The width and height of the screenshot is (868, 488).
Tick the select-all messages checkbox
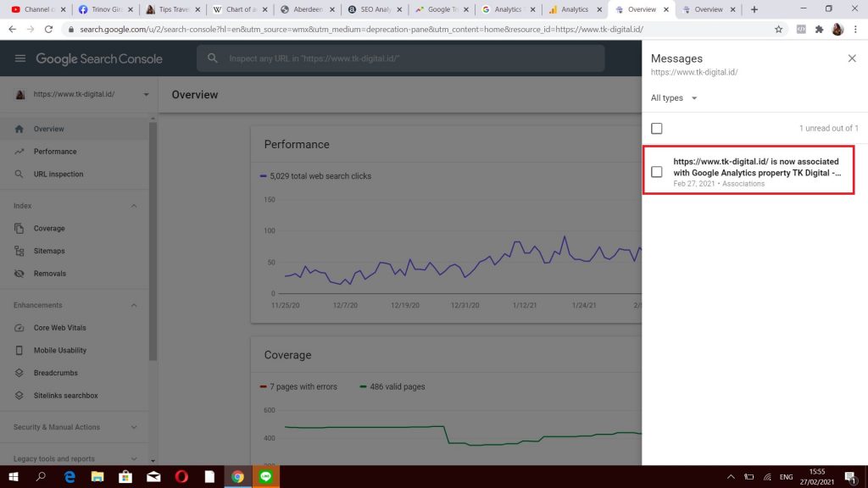coord(657,129)
